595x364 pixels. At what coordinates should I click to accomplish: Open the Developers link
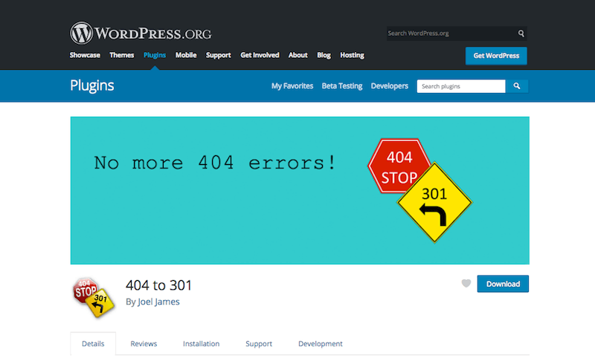pos(389,86)
